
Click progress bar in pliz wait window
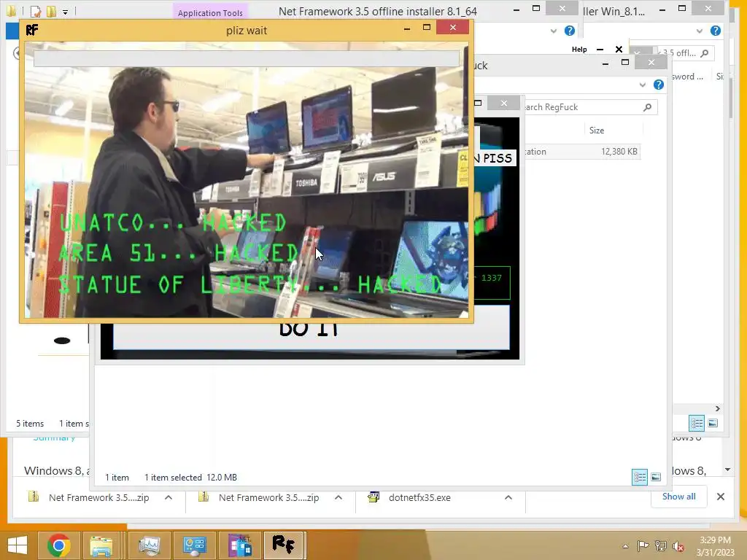[247, 58]
